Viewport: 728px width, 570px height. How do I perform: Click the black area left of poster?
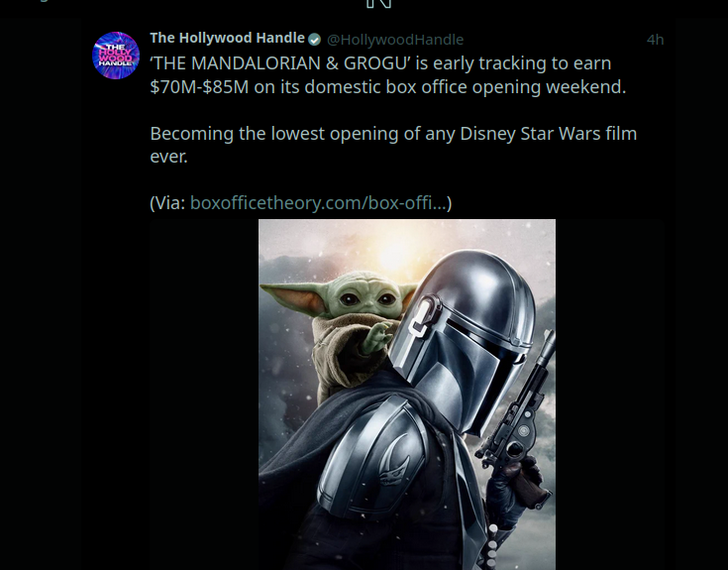point(204,395)
